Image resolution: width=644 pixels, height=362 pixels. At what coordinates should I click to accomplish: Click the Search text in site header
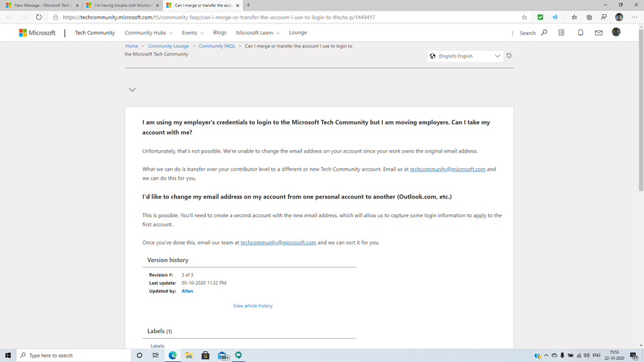click(528, 33)
